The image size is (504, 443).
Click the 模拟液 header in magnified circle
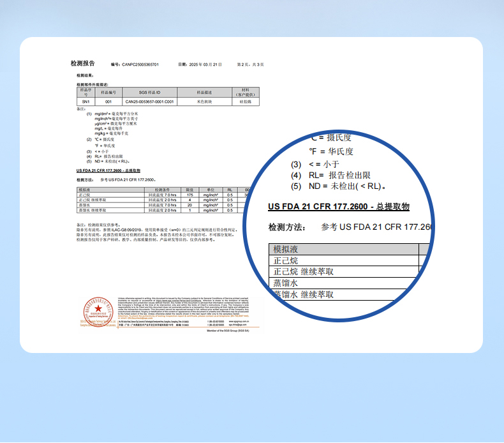click(x=286, y=250)
